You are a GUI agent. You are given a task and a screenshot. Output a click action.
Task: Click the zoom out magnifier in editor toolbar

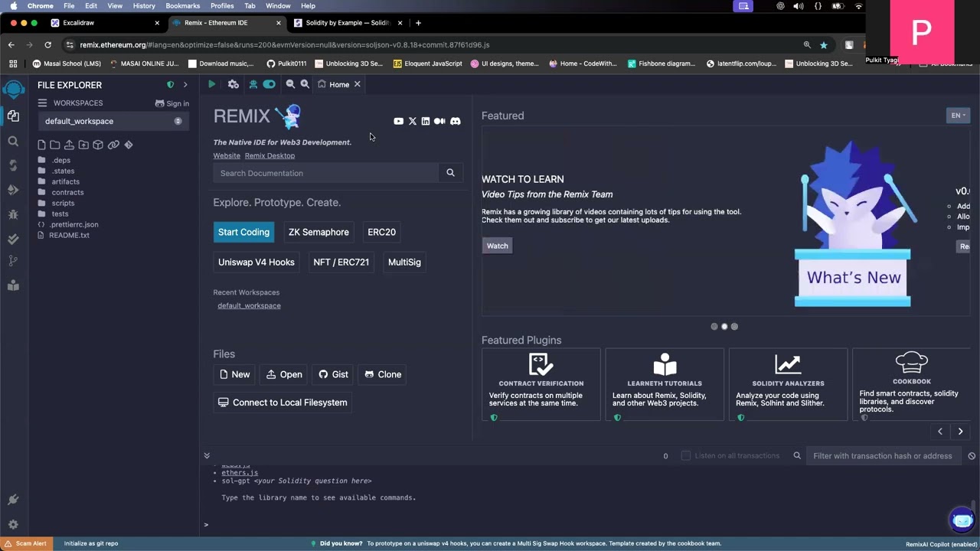pyautogui.click(x=290, y=84)
